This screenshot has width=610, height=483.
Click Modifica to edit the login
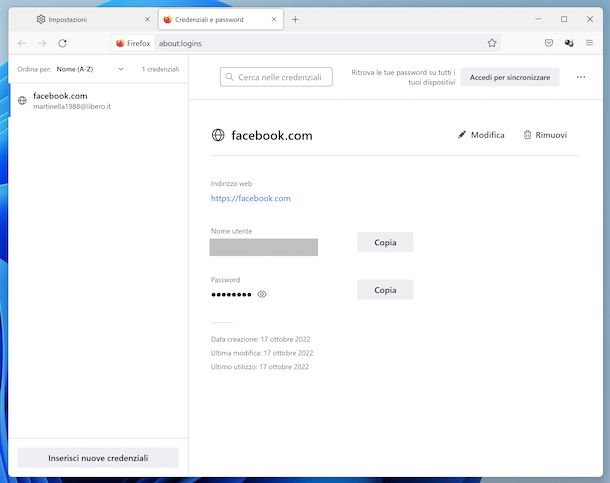click(x=481, y=135)
